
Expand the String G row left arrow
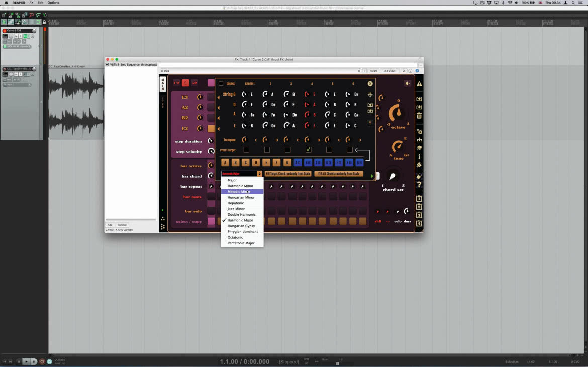point(219,98)
